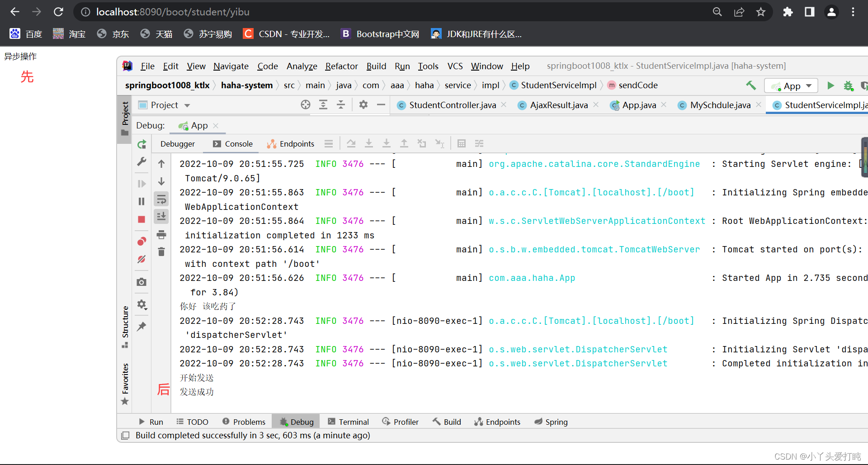Image resolution: width=868 pixels, height=465 pixels.
Task: Toggle Soft-Wrap in the console
Action: [161, 199]
